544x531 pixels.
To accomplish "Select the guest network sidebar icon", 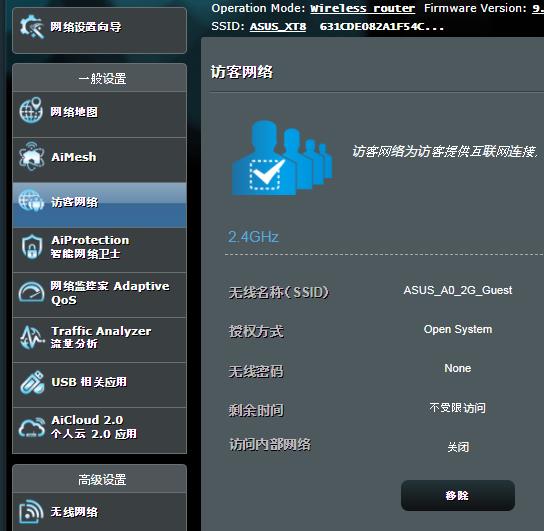I will point(32,200).
